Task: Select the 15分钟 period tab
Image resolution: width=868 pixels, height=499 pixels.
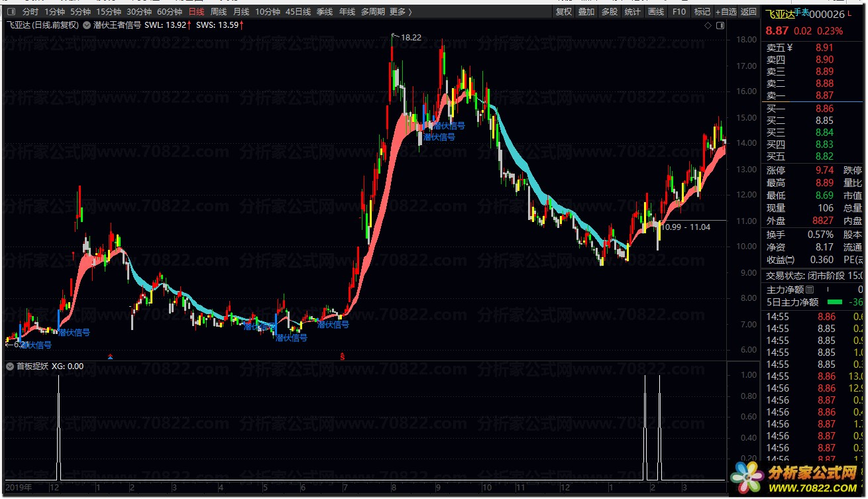Action: coord(109,11)
